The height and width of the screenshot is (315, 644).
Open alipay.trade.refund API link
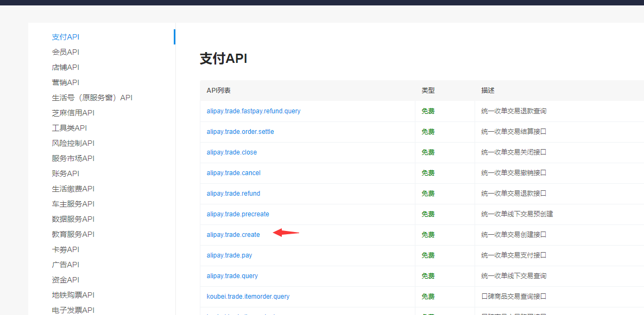pos(233,193)
